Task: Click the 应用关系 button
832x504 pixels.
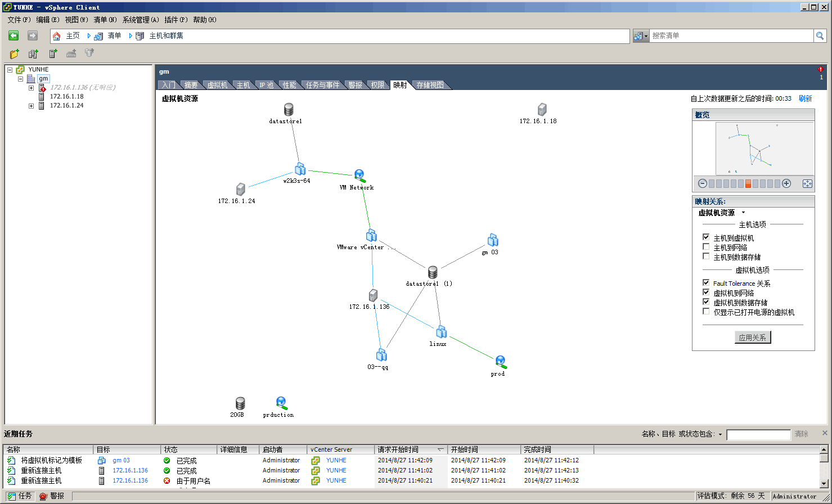Action: (x=753, y=337)
